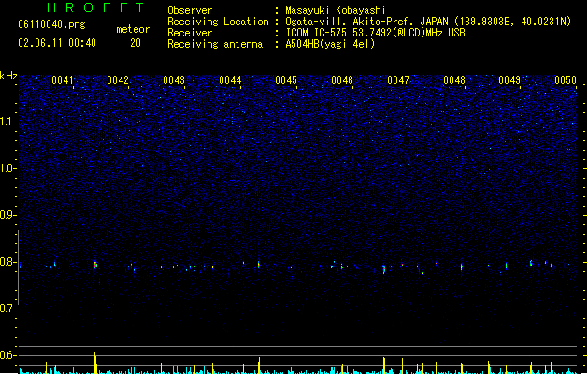The width and height of the screenshot is (588, 374).
Task: Click the 1.1 kHz axis label
Action: (x=8, y=122)
